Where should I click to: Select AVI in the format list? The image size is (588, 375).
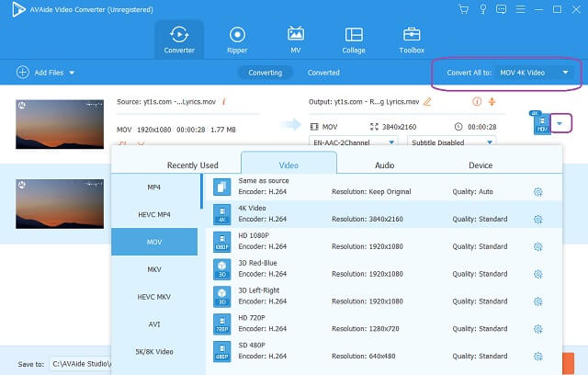pos(154,324)
